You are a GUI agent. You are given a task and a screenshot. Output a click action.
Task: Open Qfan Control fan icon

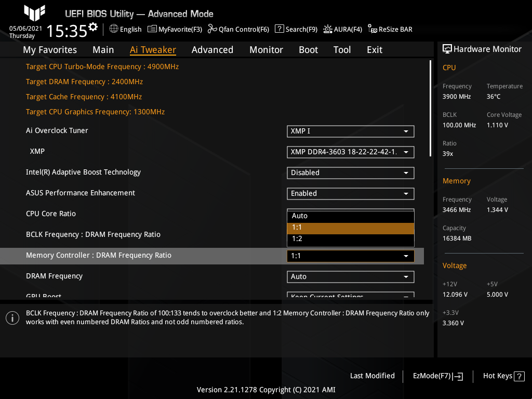click(x=212, y=29)
